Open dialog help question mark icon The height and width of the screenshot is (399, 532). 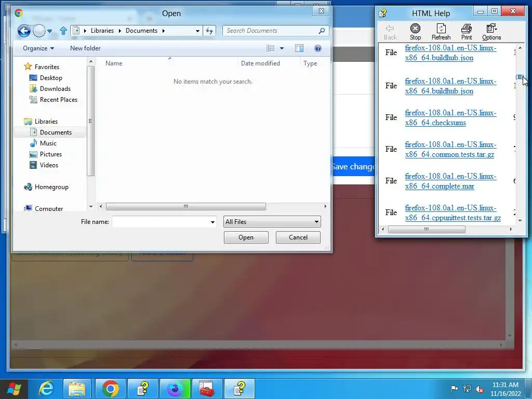[318, 48]
